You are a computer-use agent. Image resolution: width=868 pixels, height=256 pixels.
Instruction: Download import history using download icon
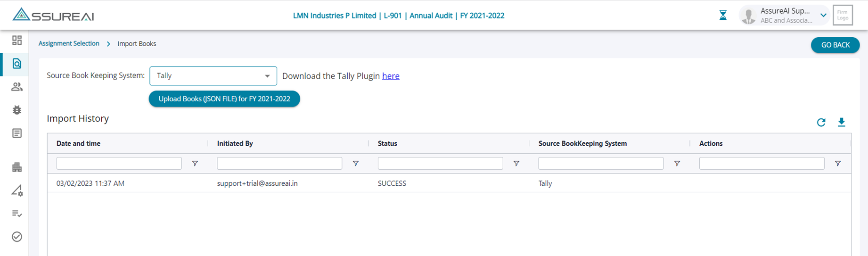(x=841, y=123)
